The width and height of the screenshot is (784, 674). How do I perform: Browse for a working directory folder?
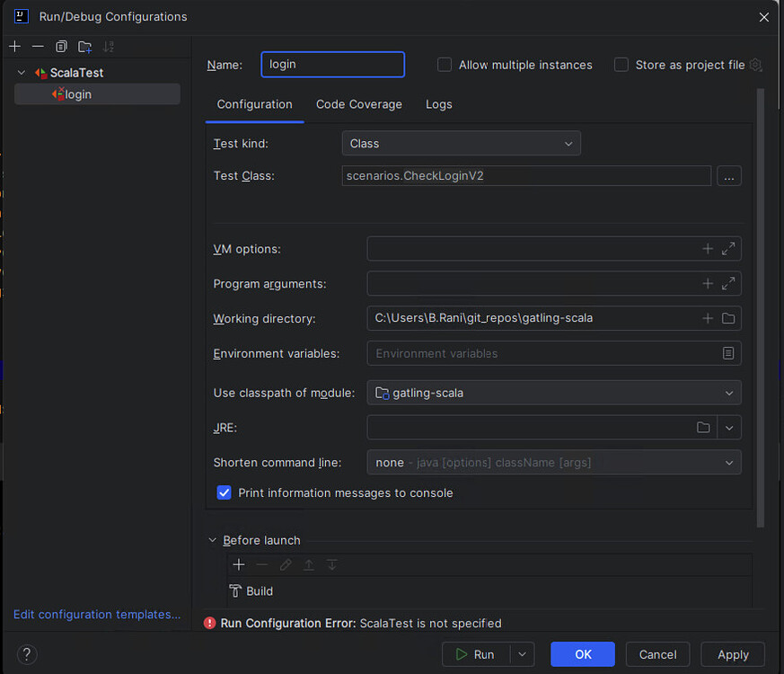point(727,318)
